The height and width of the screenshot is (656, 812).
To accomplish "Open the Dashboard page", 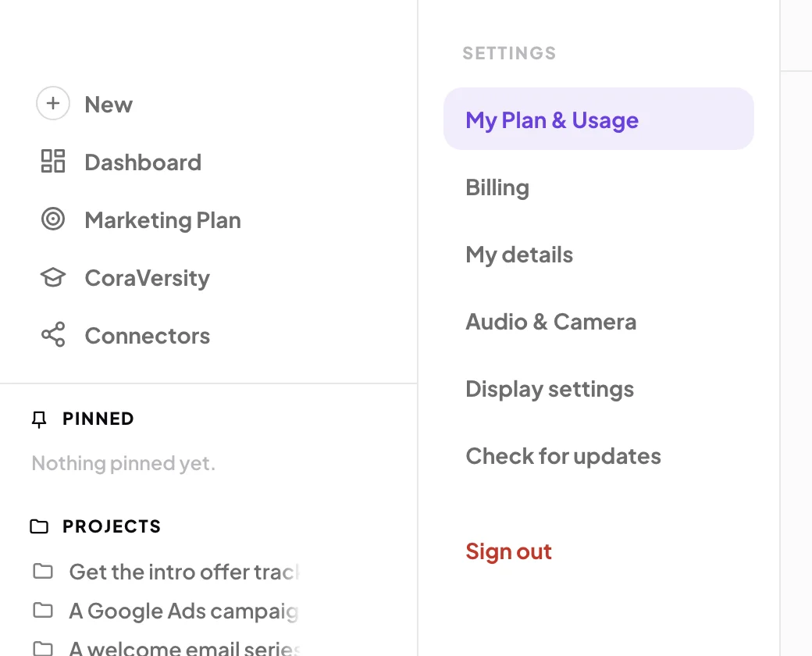I will pyautogui.click(x=143, y=162).
